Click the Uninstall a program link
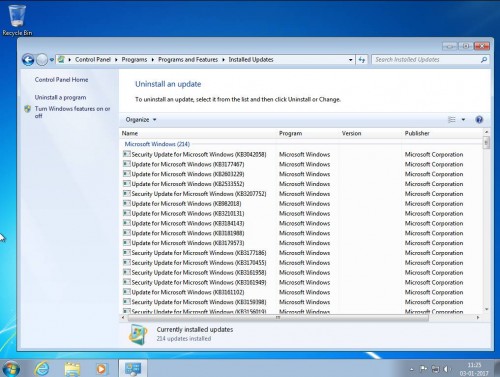This screenshot has width=500, height=377. tap(60, 97)
